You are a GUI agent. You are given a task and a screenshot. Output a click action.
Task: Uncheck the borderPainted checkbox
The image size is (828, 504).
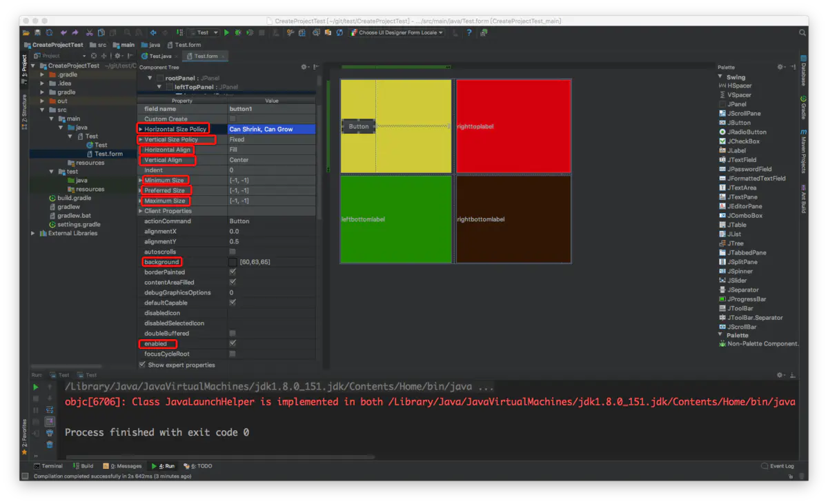click(233, 272)
